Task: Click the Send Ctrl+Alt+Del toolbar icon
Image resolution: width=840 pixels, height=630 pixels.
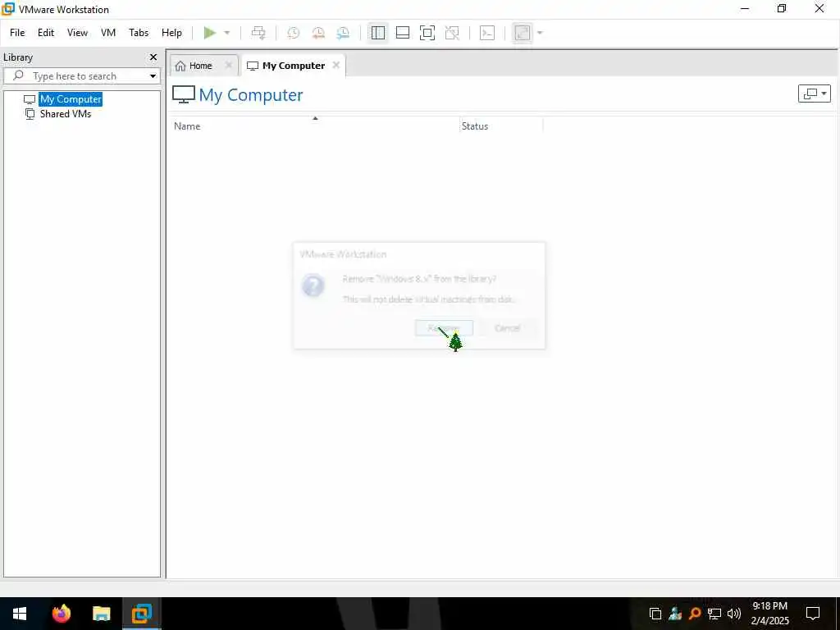Action: pyautogui.click(x=258, y=33)
